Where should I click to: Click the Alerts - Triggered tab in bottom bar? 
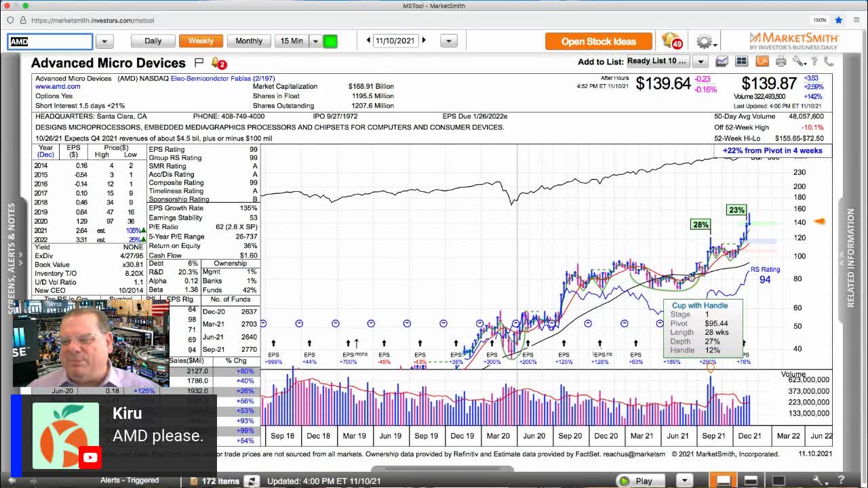tap(130, 481)
